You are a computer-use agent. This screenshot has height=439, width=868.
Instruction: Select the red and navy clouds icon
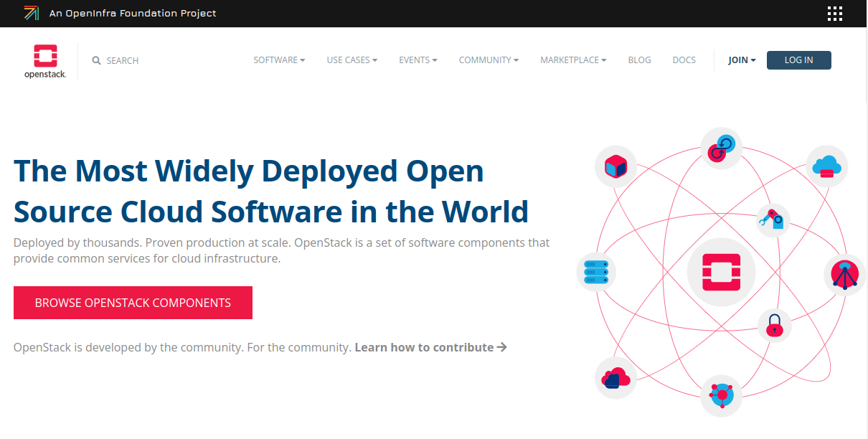(616, 377)
